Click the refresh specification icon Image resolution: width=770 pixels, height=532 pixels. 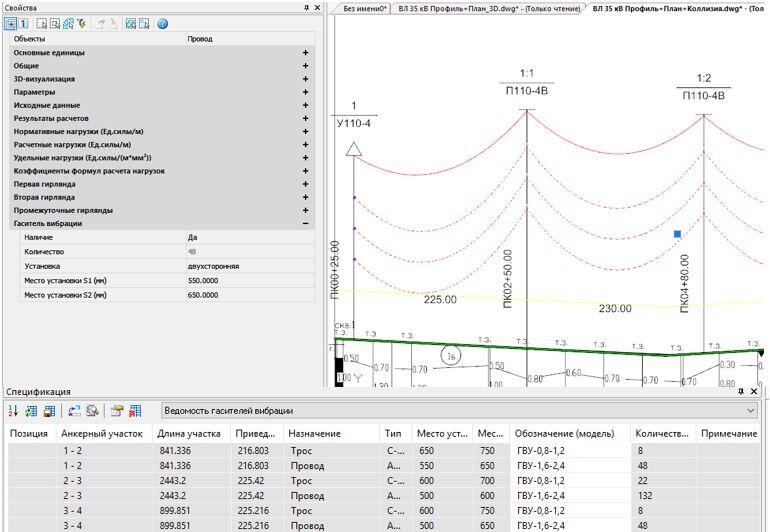[x=74, y=410]
